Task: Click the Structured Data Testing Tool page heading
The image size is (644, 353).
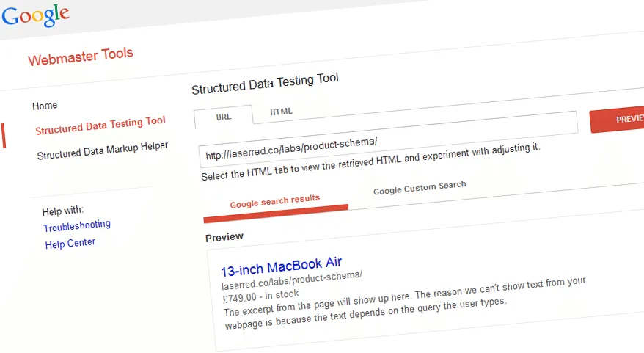Action: pos(265,84)
